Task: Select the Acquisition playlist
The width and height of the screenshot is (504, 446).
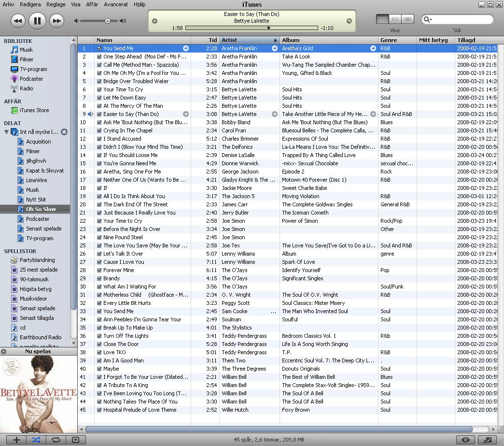Action: [38, 142]
